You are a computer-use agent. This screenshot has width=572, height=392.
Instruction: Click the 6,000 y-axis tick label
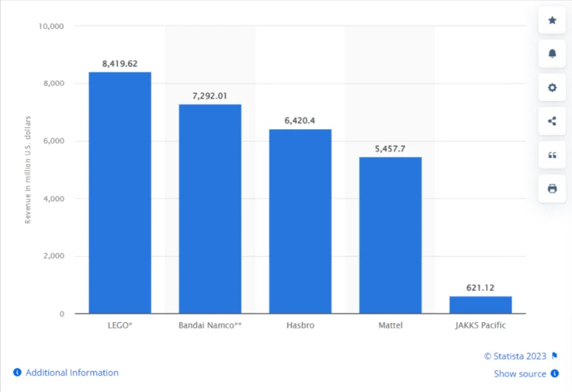(x=54, y=141)
